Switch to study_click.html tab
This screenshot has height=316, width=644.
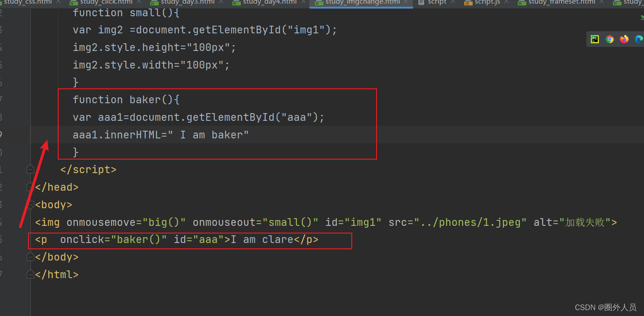tap(106, 2)
